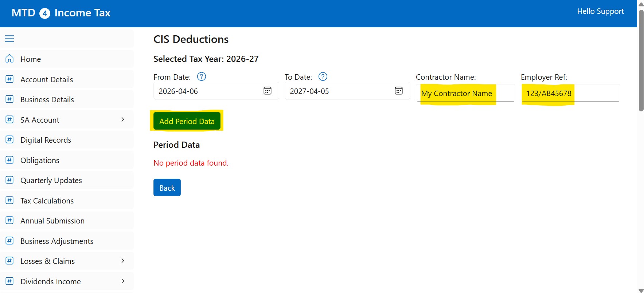Open the To Date calendar picker icon
The width and height of the screenshot is (644, 293).
pyautogui.click(x=399, y=91)
